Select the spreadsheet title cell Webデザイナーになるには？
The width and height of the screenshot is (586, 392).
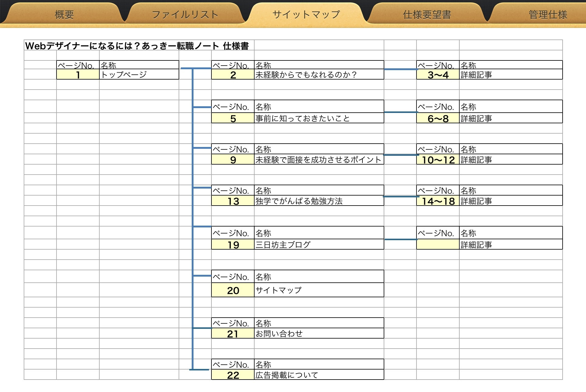(x=139, y=45)
